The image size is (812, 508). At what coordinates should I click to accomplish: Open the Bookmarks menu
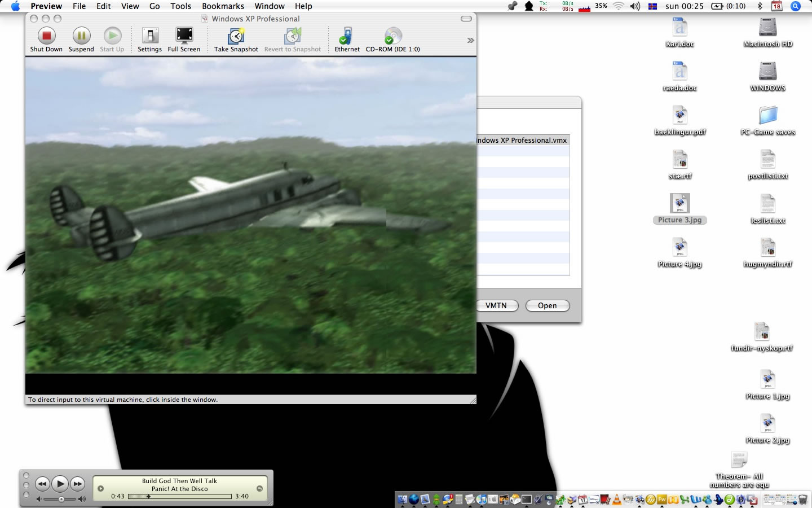coord(223,6)
